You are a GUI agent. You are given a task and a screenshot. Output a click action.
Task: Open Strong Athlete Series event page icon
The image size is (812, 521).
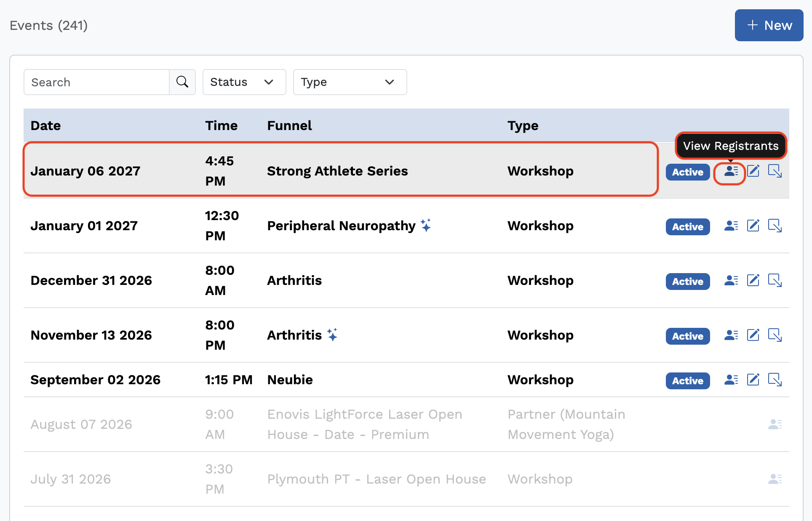(775, 171)
